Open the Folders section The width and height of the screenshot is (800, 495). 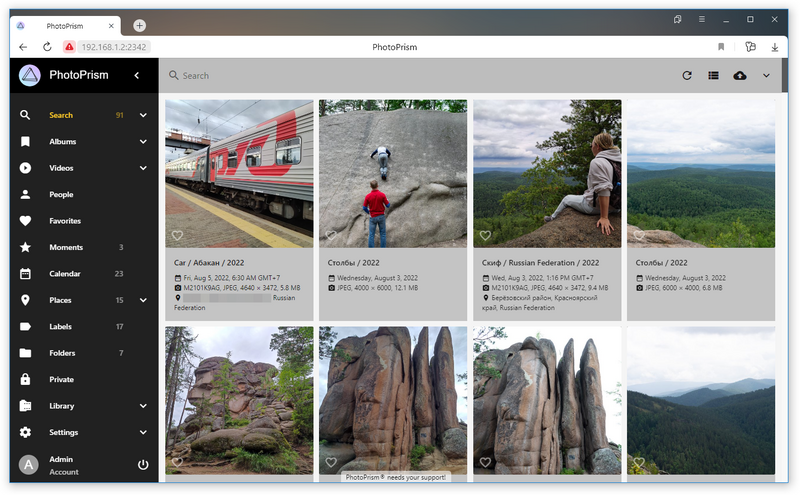[x=62, y=353]
